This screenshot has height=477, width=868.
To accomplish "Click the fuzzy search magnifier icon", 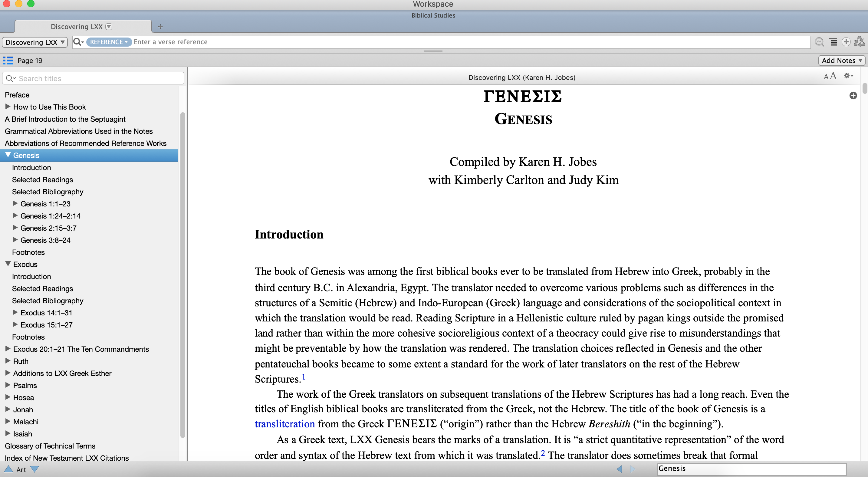I will coord(819,42).
